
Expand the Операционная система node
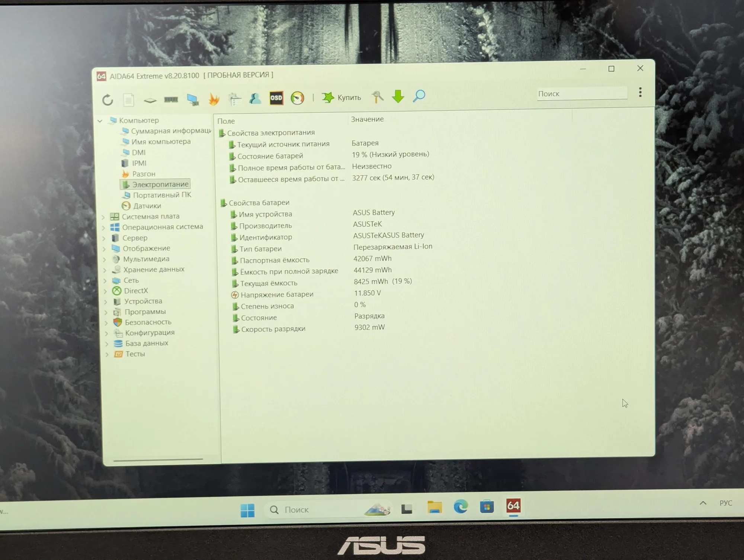(x=104, y=228)
